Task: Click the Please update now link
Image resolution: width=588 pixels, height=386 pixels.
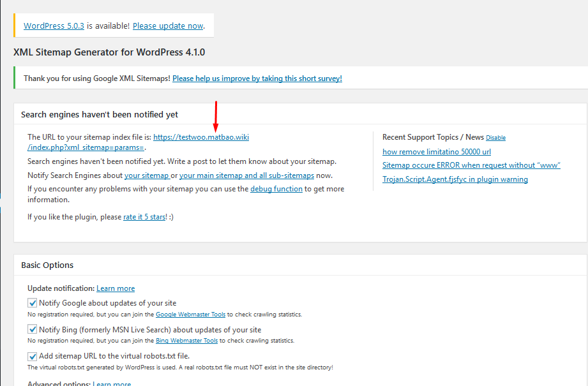Action: (x=168, y=26)
